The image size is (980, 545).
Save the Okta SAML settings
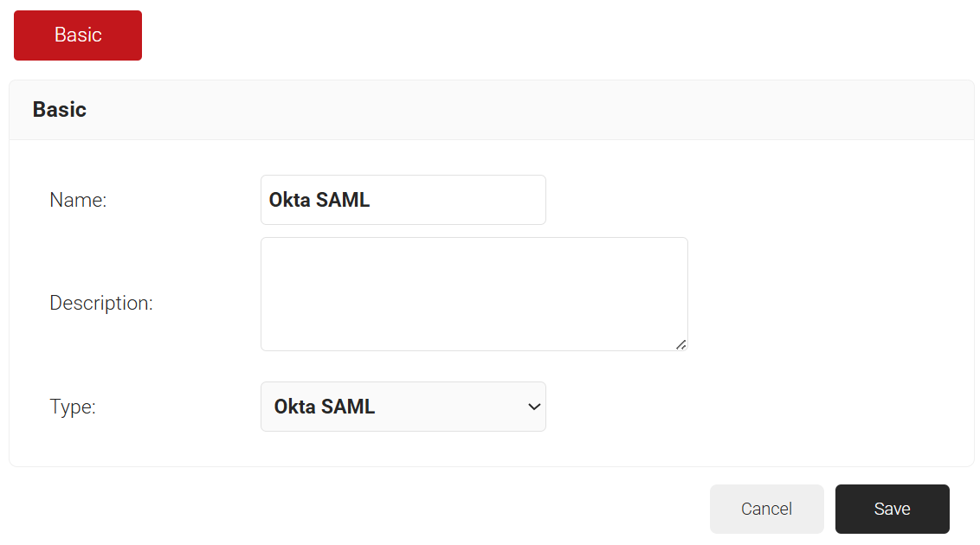click(892, 509)
